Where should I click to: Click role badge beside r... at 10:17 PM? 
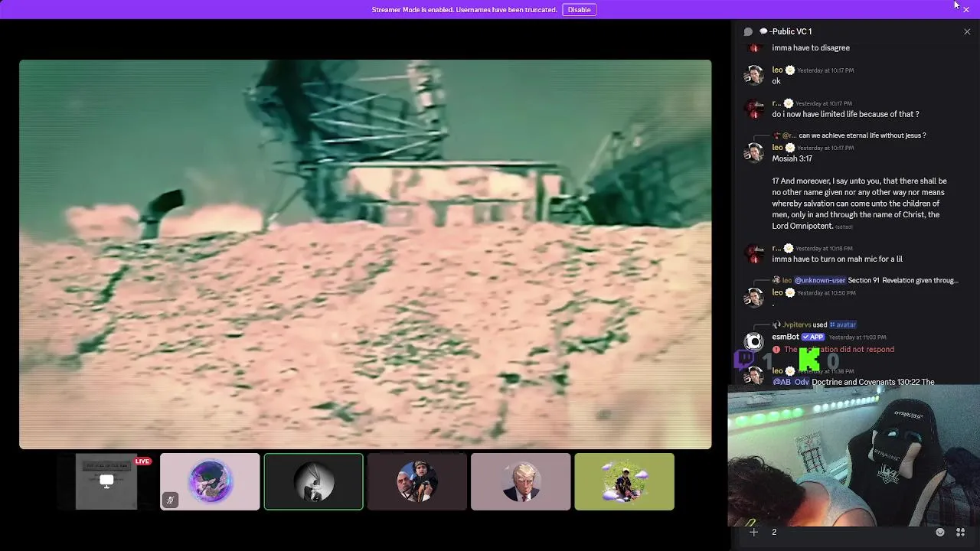[788, 103]
